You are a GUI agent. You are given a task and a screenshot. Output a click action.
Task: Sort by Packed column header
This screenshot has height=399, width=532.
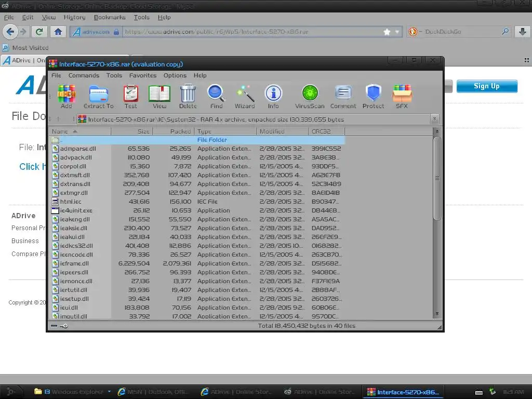(x=174, y=131)
